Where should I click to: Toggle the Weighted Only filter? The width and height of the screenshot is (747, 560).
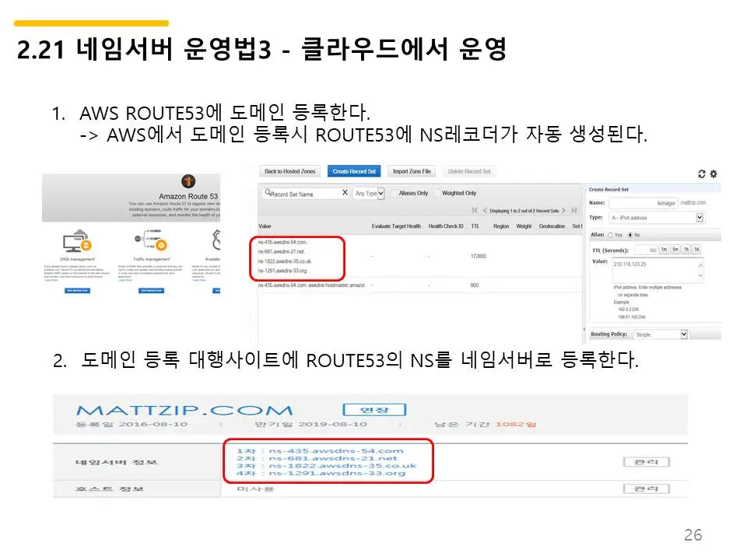[x=437, y=193]
